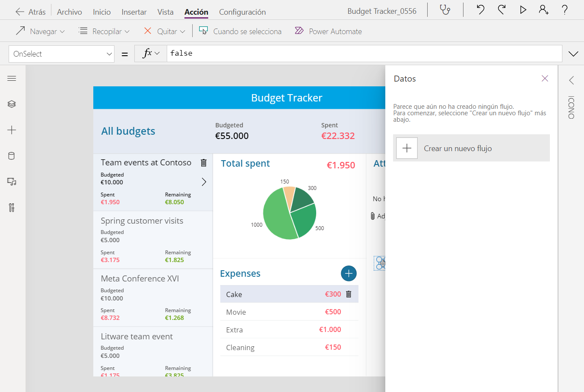This screenshot has height=392, width=584.
Task: Open the Configuración menu
Action: 242,12
